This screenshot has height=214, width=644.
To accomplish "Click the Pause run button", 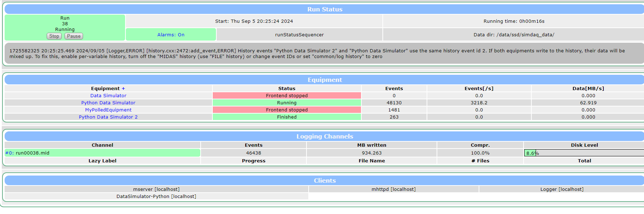I will [74, 36].
